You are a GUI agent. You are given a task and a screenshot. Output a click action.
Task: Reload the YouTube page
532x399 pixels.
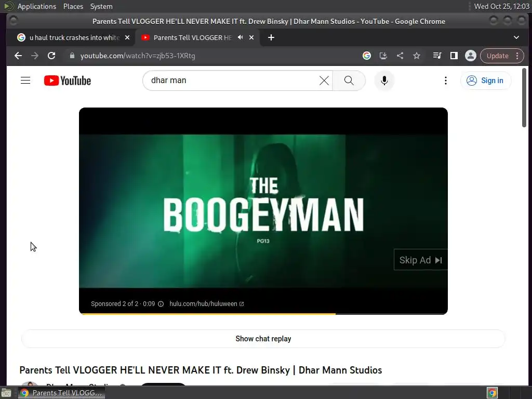51,56
